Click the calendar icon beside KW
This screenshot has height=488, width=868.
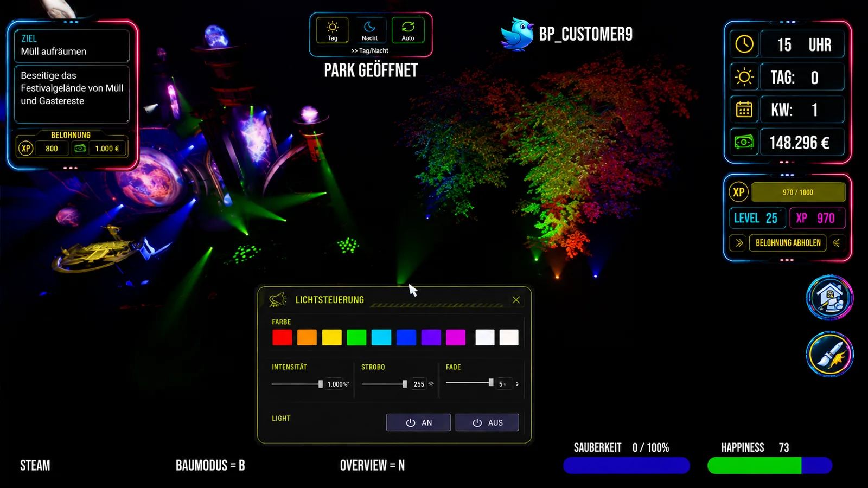tap(744, 110)
